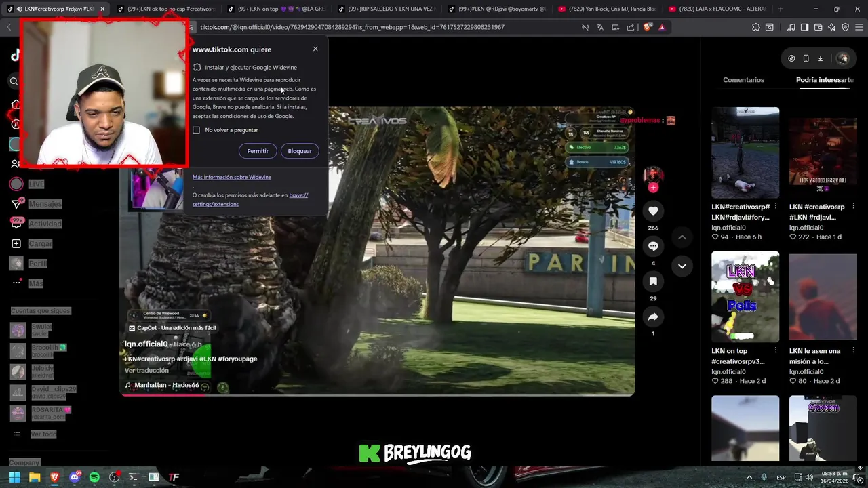This screenshot has width=868, height=488.
Task: Click the Permitir button in Widevine prompt
Action: click(x=258, y=151)
